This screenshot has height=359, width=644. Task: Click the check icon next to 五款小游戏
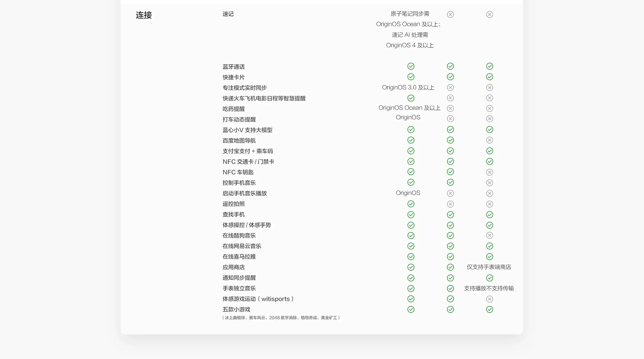(x=411, y=309)
